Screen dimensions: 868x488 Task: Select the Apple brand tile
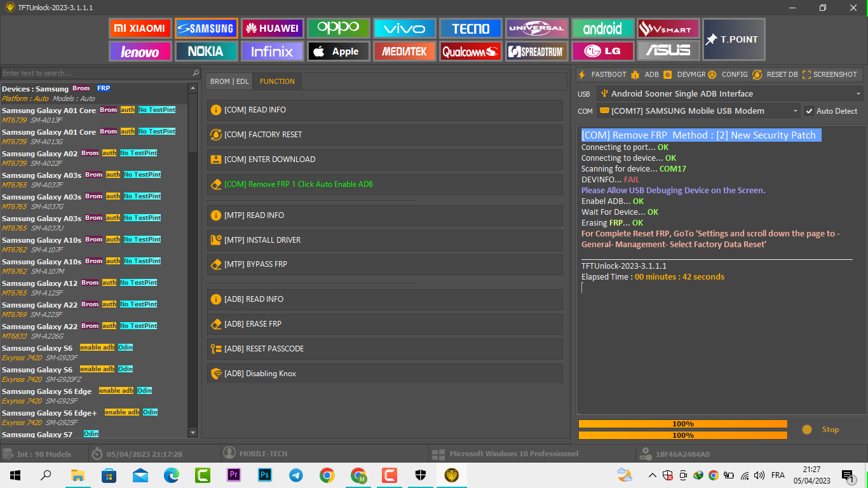338,51
